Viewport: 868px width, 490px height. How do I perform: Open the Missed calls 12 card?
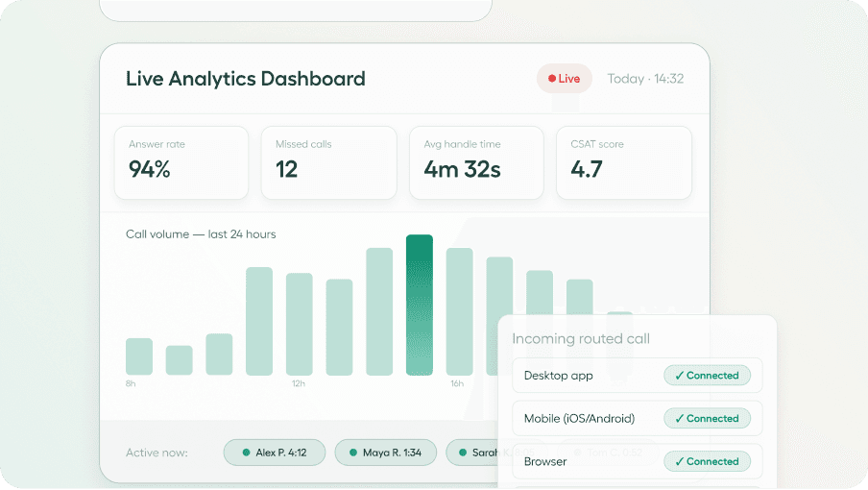(x=328, y=162)
